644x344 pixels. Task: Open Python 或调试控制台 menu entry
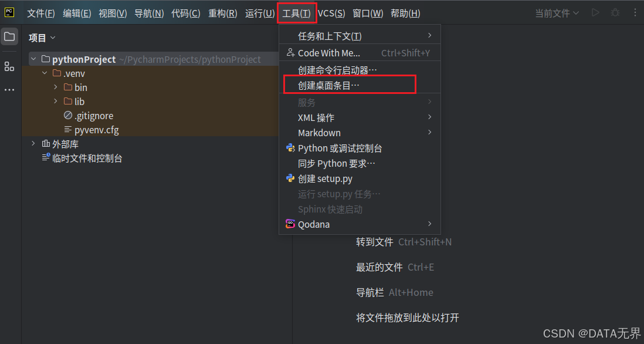click(360, 148)
